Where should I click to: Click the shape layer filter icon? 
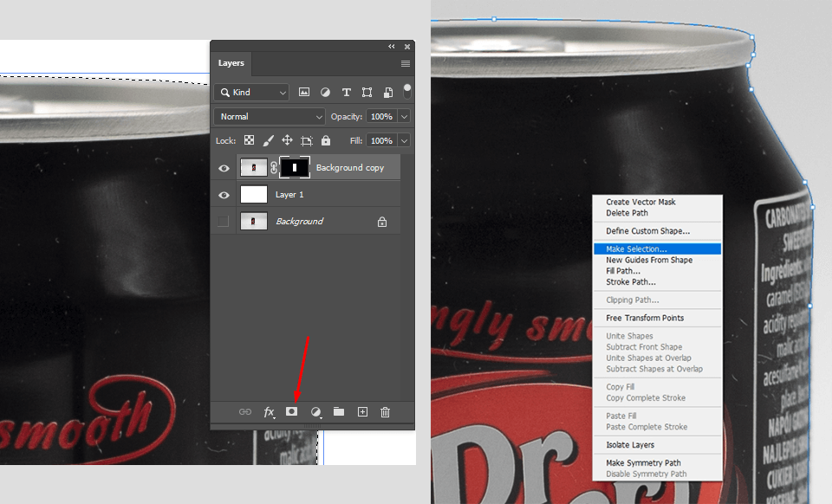tap(367, 92)
